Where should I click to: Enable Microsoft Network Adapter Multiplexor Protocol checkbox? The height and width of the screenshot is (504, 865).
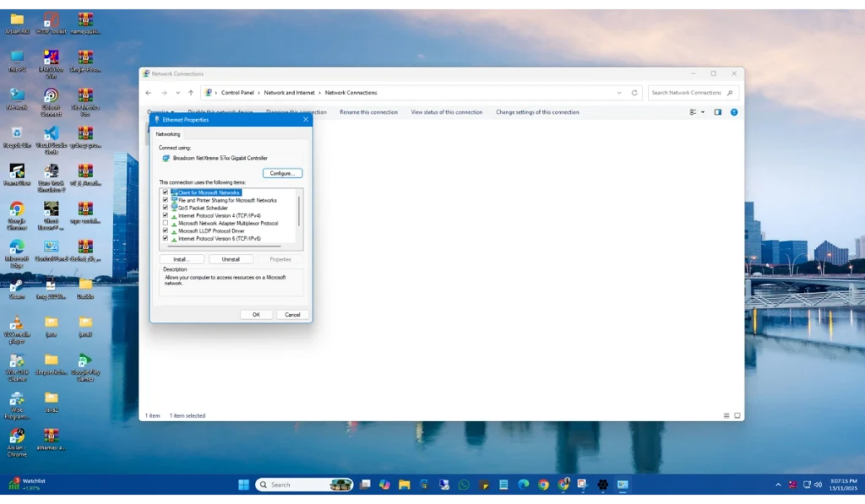tap(166, 223)
